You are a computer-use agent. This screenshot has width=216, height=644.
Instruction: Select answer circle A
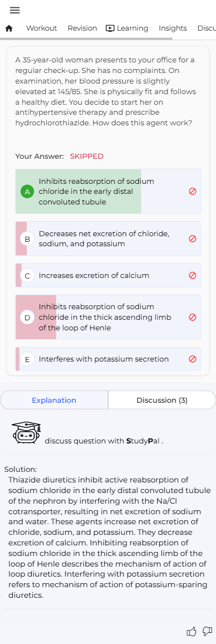click(27, 192)
